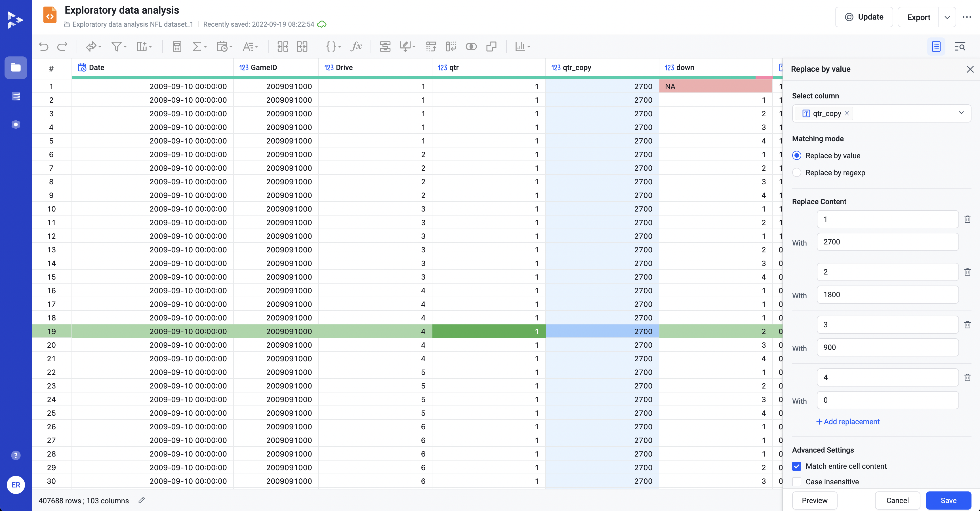Open the more options ellipsis menu
This screenshot has height=511, width=980.
[x=967, y=17]
